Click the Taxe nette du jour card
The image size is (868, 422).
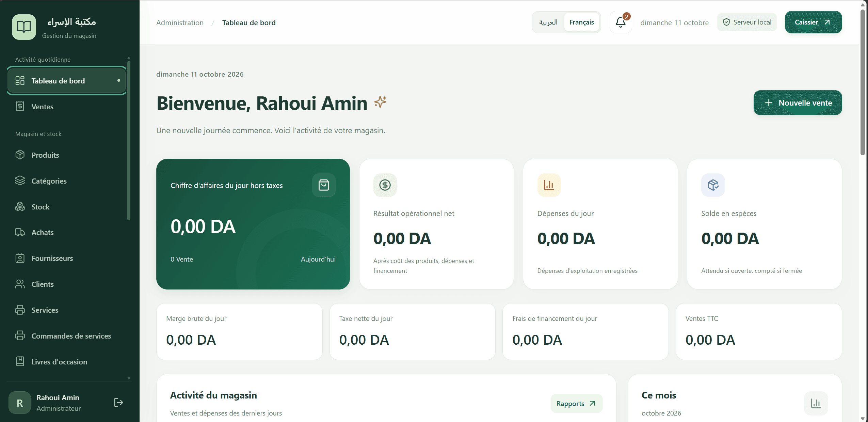click(412, 331)
